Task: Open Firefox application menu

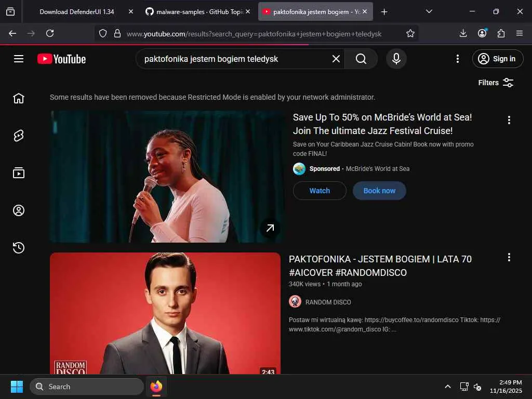Action: 520,33
